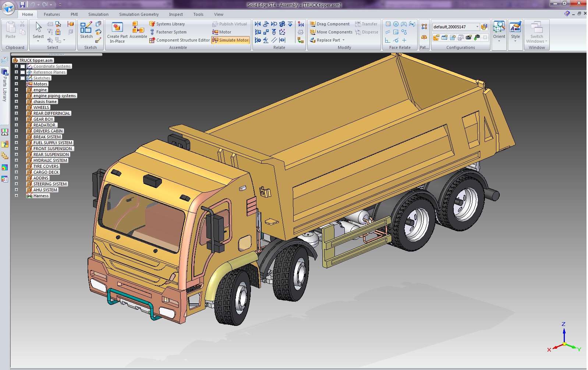Switch to the Simulation Geometry tab
The height and width of the screenshot is (370, 588).
pyautogui.click(x=139, y=14)
